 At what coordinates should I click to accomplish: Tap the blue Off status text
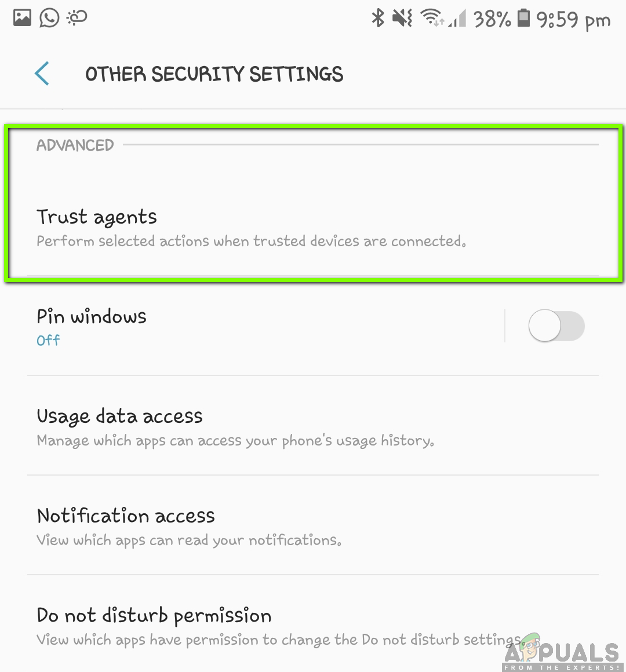(x=48, y=340)
